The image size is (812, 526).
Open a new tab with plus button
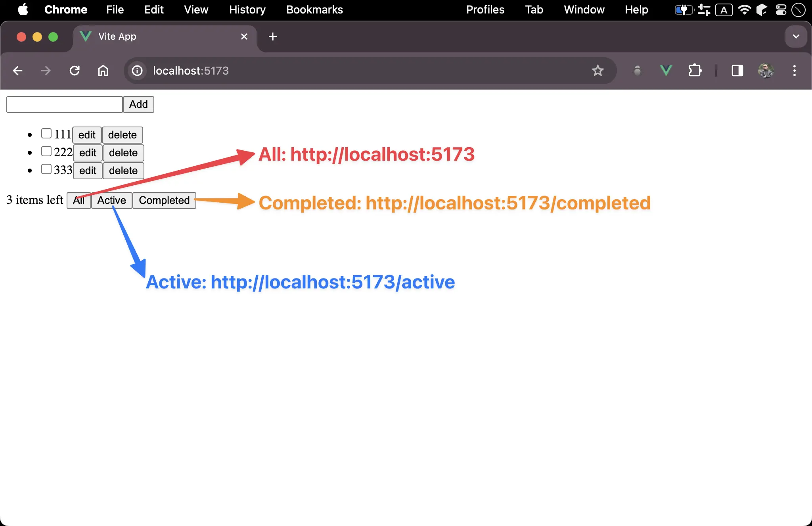[273, 36]
